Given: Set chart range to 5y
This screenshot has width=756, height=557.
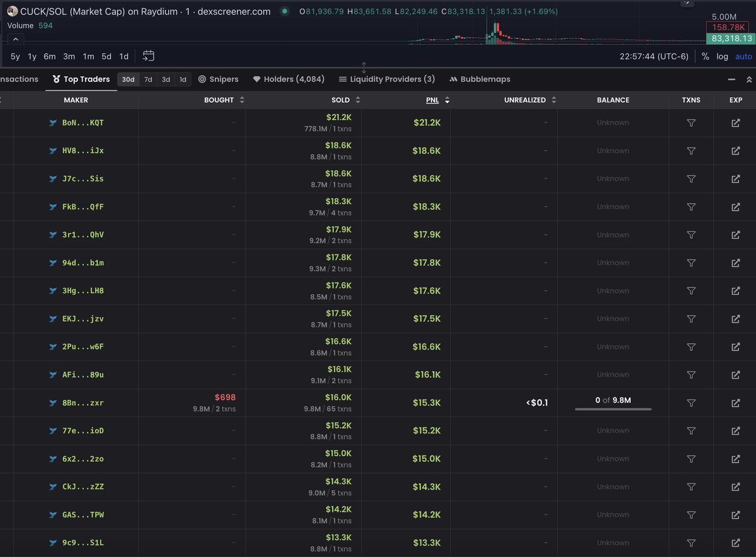Looking at the screenshot, I should coord(15,56).
